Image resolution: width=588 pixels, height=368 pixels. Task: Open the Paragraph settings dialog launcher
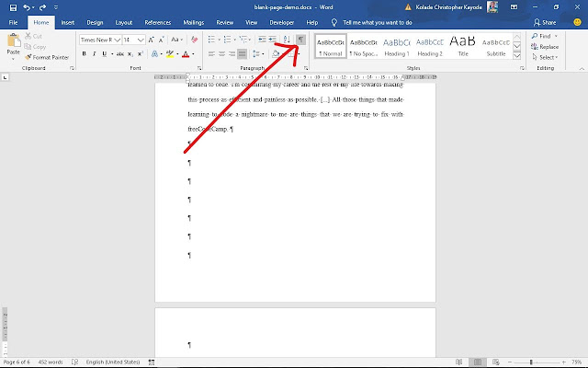click(x=306, y=68)
